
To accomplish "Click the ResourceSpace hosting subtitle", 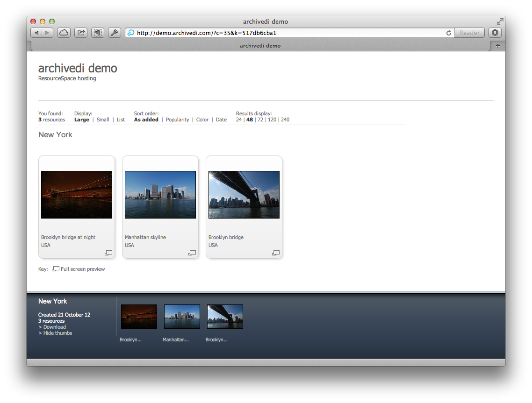I will tap(67, 78).
